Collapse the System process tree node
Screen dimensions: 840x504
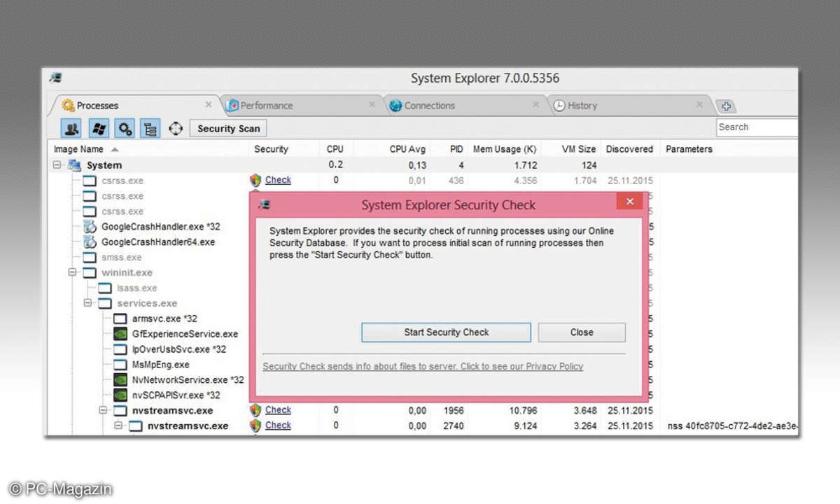(x=57, y=165)
